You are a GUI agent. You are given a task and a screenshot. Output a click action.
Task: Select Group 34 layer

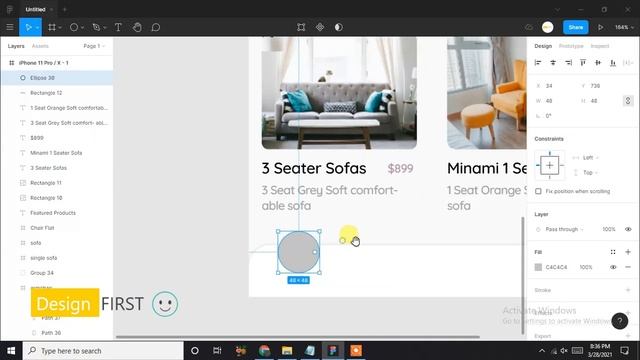(57, 273)
